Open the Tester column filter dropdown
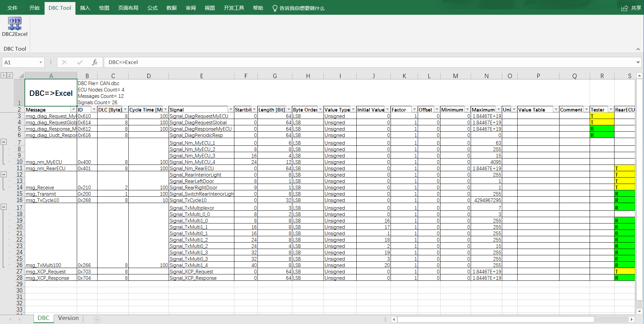 tap(611, 110)
